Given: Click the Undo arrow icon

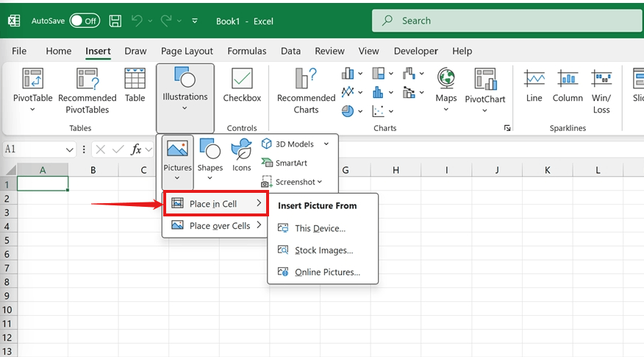Looking at the screenshot, I should [137, 21].
